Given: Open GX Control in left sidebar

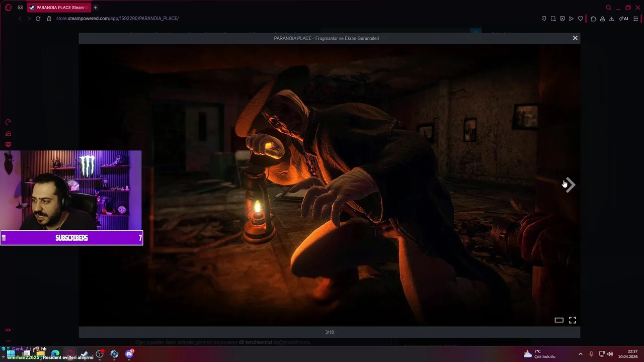Looking at the screenshot, I should tap(8, 122).
